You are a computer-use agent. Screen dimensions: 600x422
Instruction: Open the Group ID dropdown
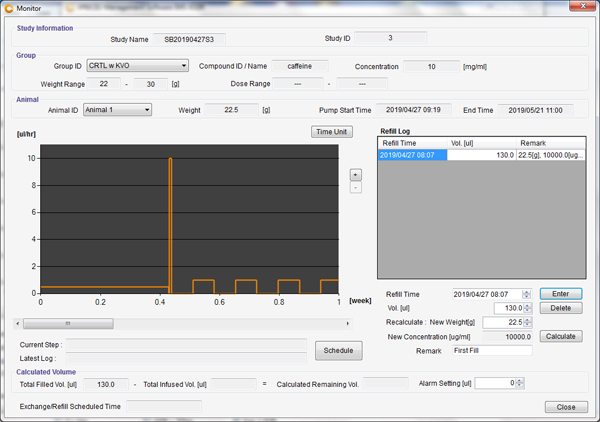point(137,66)
